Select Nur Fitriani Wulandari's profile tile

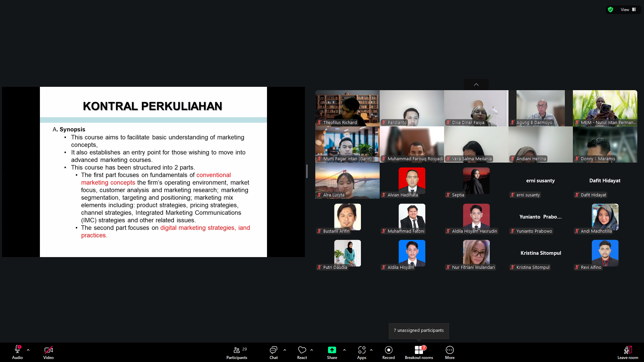coord(476,253)
